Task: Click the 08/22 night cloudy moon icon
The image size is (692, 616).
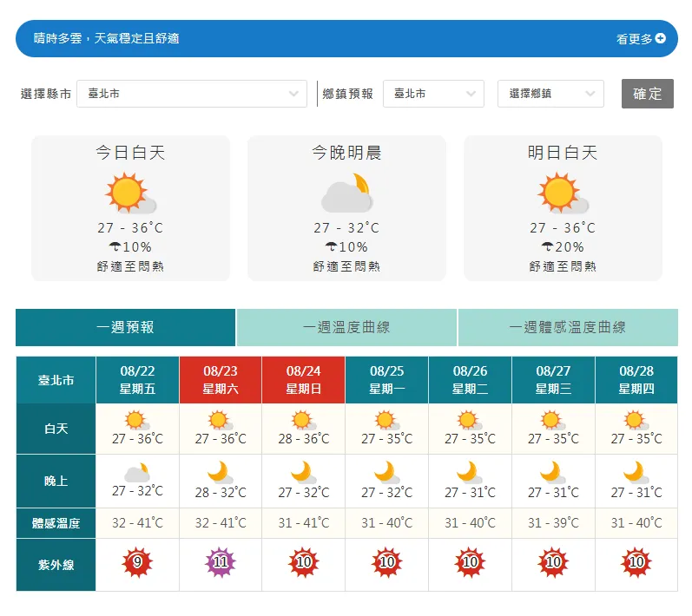Action: (x=137, y=472)
